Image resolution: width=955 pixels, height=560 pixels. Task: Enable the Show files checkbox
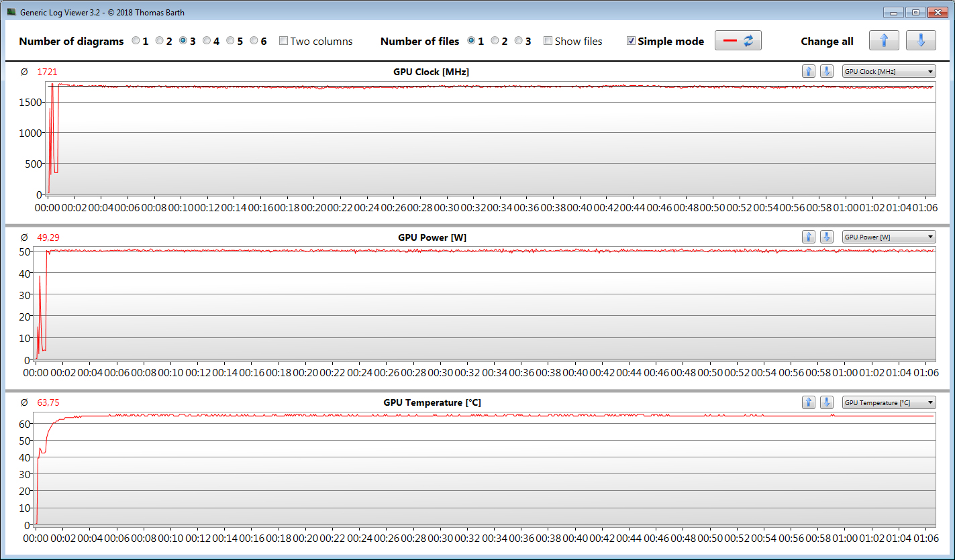548,41
